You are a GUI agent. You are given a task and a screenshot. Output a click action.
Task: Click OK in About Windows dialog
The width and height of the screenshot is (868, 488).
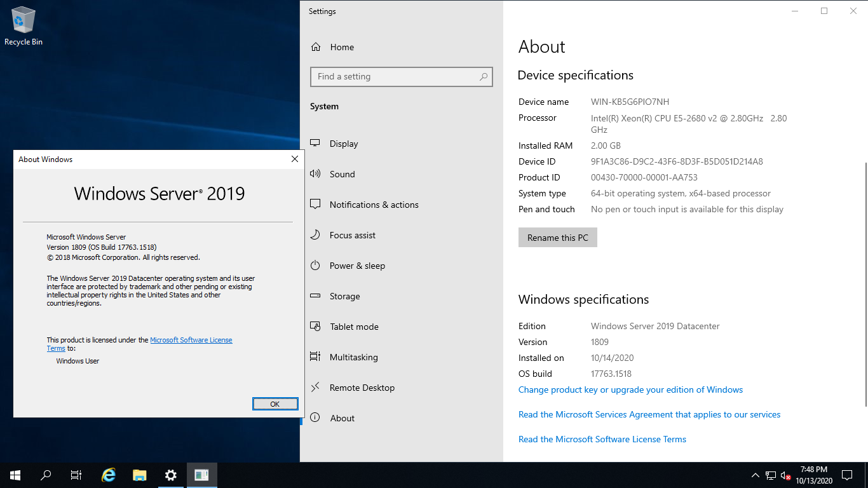coord(275,404)
